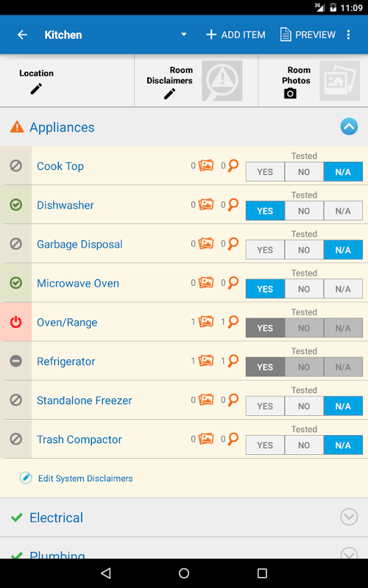The width and height of the screenshot is (368, 588).
Task: Collapse the Appliances section
Action: pyautogui.click(x=349, y=126)
